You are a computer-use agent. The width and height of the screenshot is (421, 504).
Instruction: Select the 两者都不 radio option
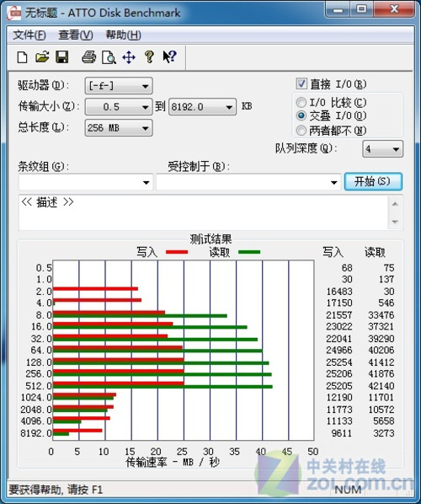coord(301,130)
